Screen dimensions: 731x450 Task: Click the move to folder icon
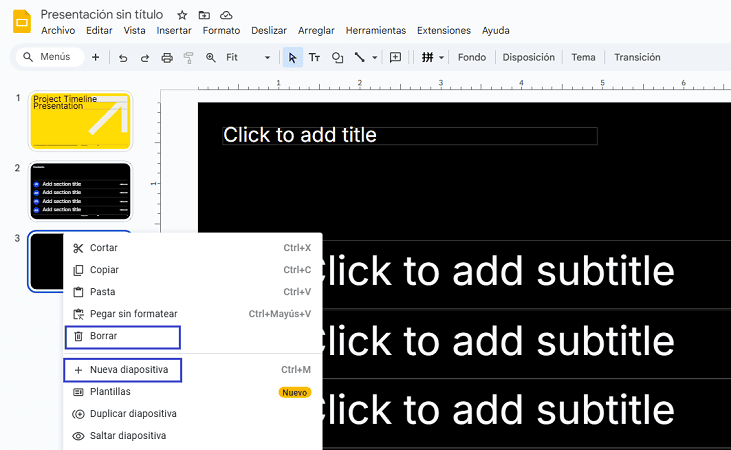[204, 15]
